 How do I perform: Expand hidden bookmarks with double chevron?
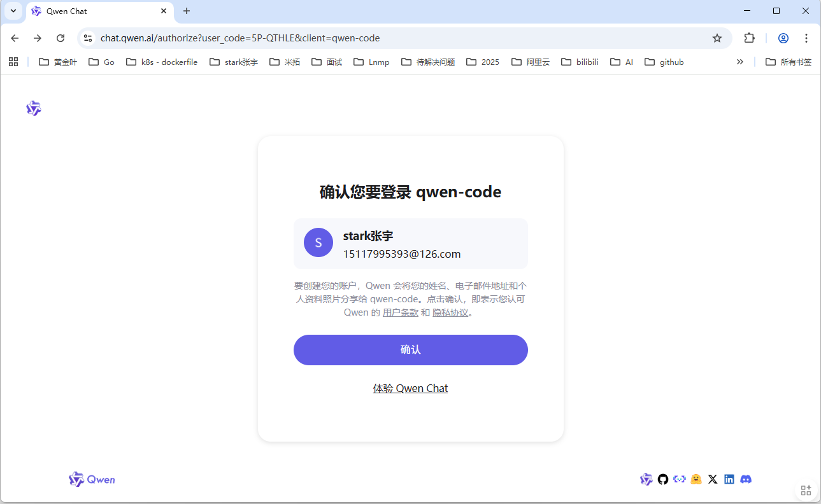click(x=739, y=62)
